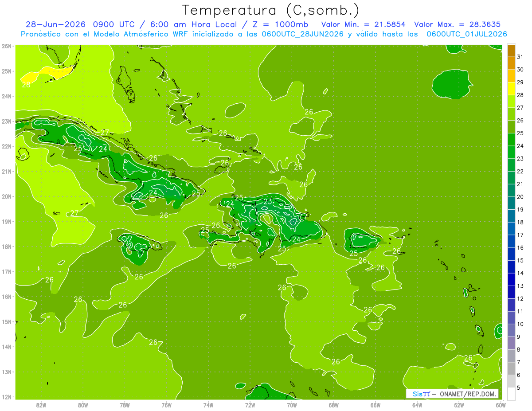
Task: Click the '5' color bar label
Action: [519, 388]
